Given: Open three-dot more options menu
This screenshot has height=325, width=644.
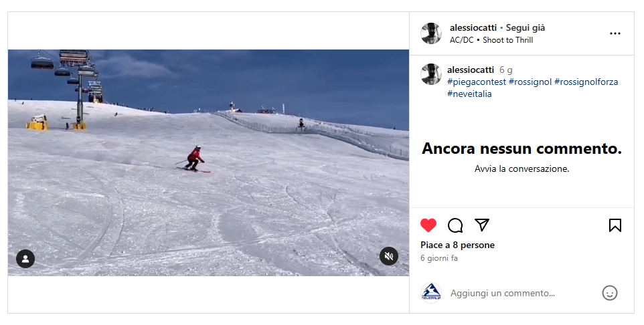Looking at the screenshot, I should [615, 33].
